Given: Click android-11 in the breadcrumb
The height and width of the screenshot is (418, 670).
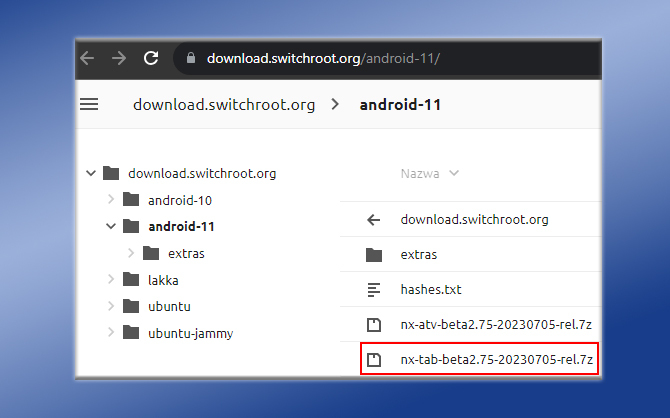Looking at the screenshot, I should pyautogui.click(x=400, y=105).
